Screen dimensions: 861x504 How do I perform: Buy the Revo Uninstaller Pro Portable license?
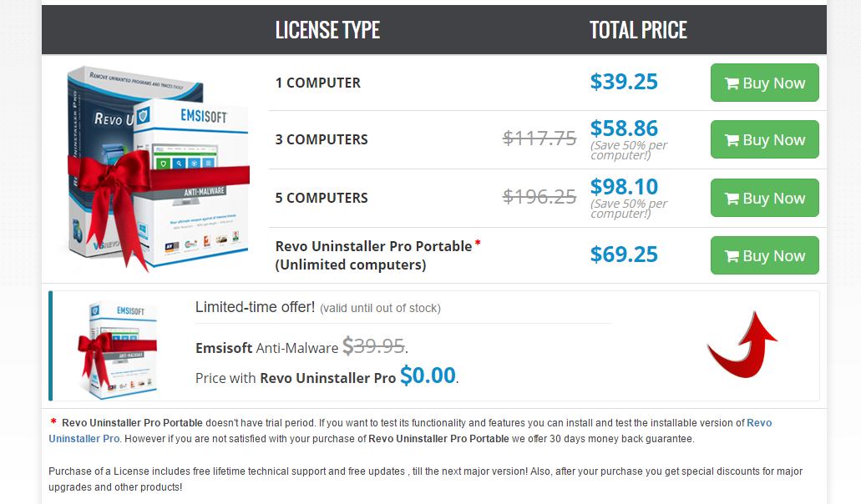(764, 255)
